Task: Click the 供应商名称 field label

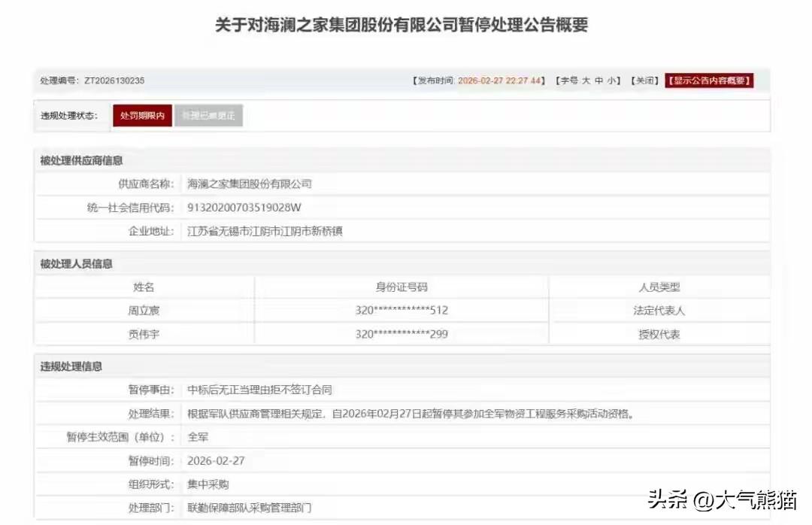Action: point(147,184)
